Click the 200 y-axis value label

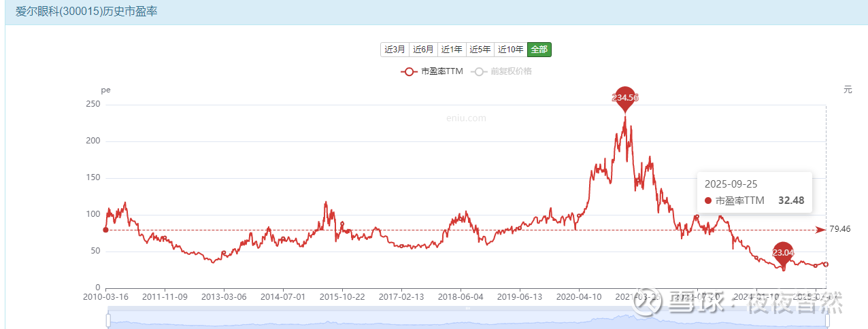[x=93, y=141]
